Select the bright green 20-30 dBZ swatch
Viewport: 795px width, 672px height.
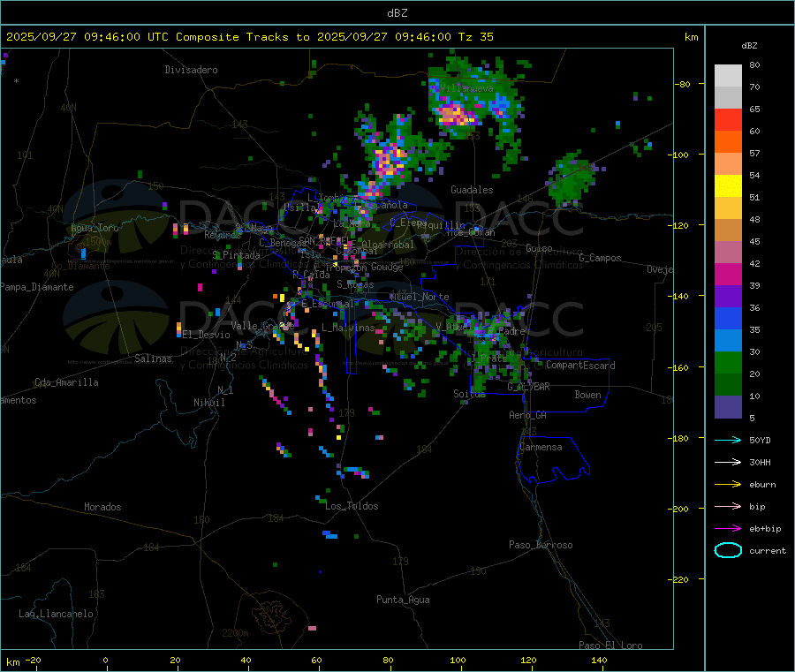728,362
